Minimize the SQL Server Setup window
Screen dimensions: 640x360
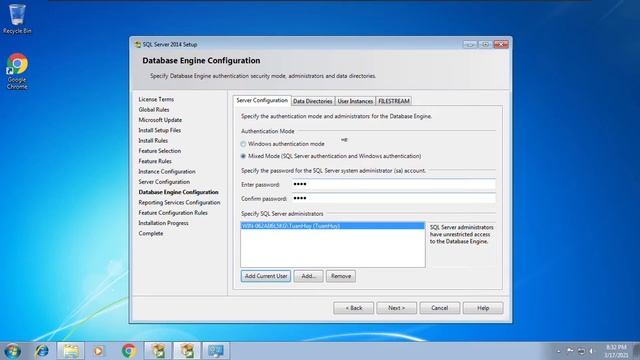click(470, 44)
